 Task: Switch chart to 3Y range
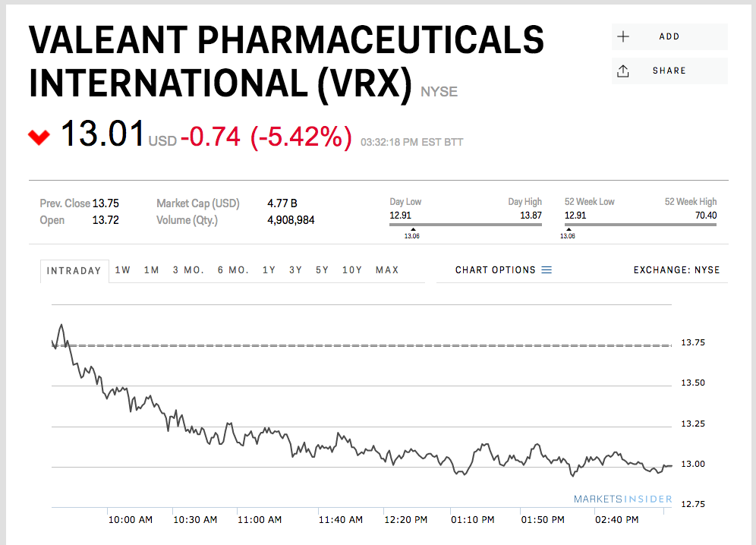tap(295, 270)
